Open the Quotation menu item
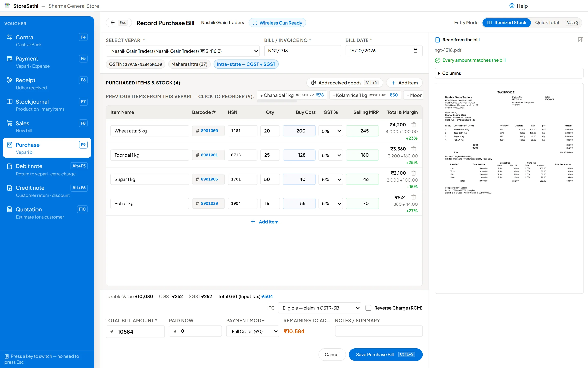 [x=47, y=213]
